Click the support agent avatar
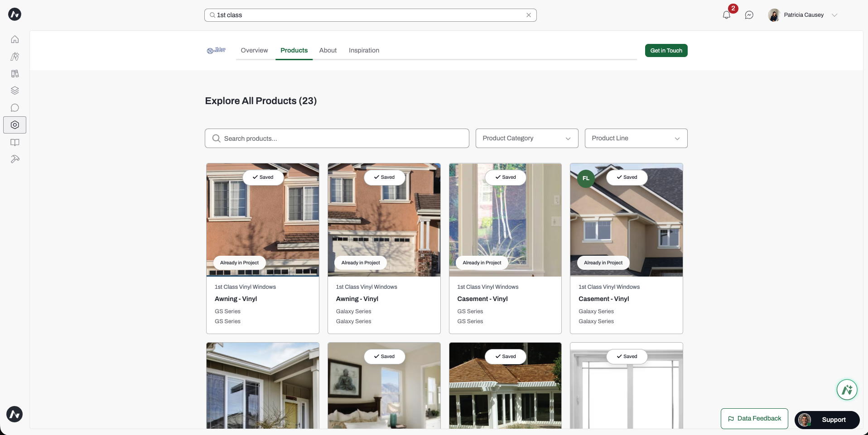 point(805,420)
